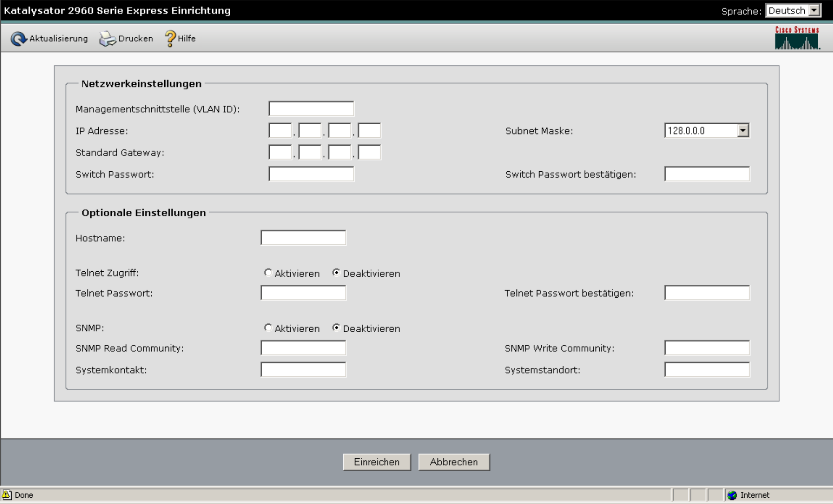Open the Subnet Maske dropdown

(707, 130)
